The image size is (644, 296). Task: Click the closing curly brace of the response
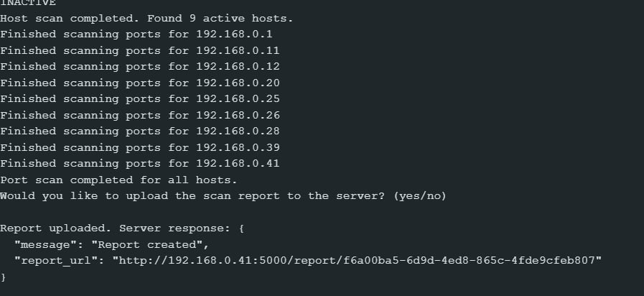[x=4, y=277]
